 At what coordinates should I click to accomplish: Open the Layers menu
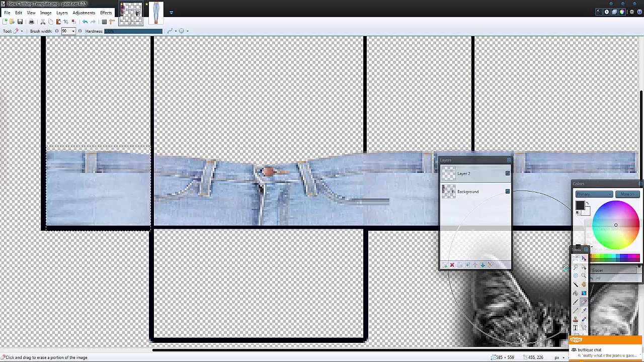coord(62,13)
